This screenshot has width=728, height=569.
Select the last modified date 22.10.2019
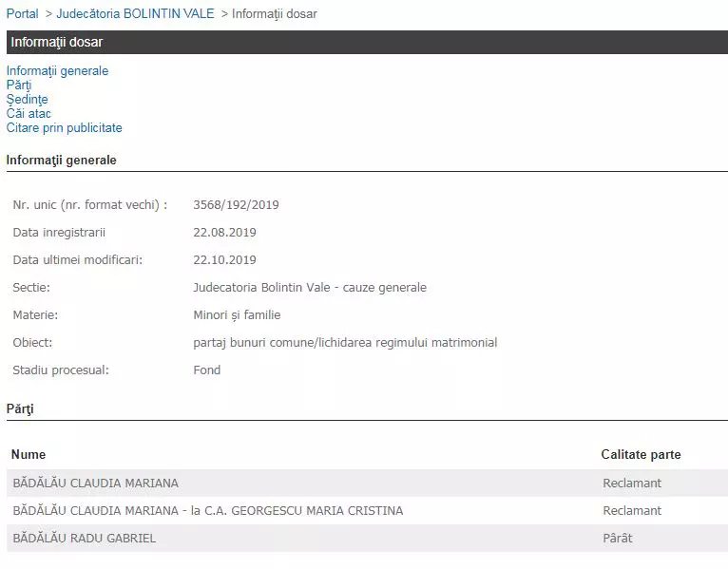[224, 260]
